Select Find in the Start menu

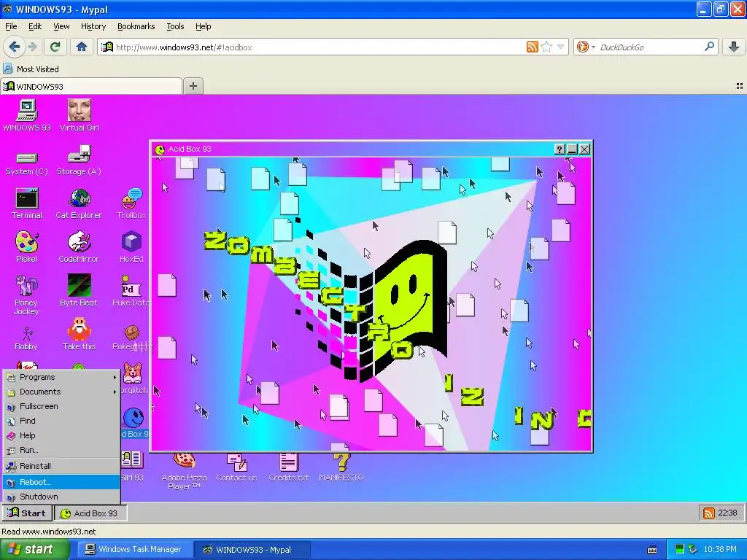61,421
